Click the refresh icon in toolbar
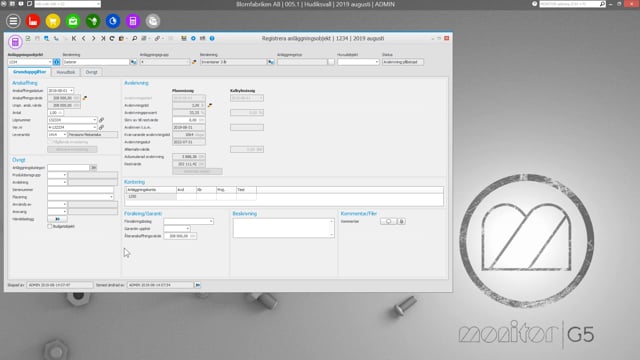This screenshot has width=640, height=360. click(112, 38)
